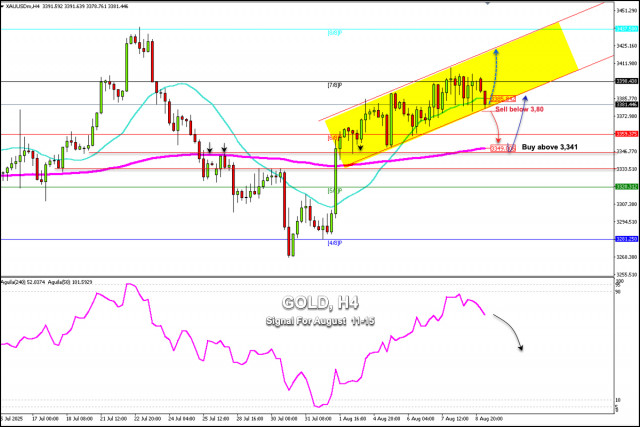
Task: Select the 'Sell below 3,80' annotation
Action: click(x=519, y=109)
